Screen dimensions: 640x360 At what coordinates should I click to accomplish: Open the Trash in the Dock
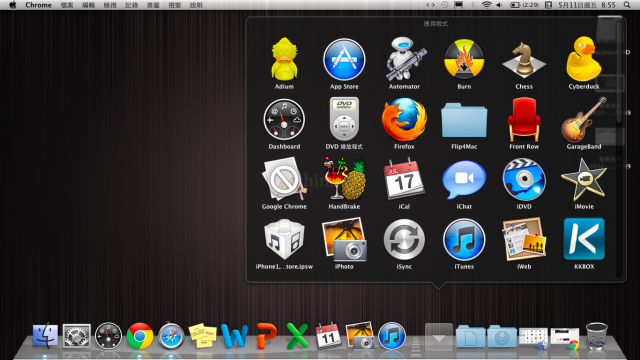coord(596,336)
